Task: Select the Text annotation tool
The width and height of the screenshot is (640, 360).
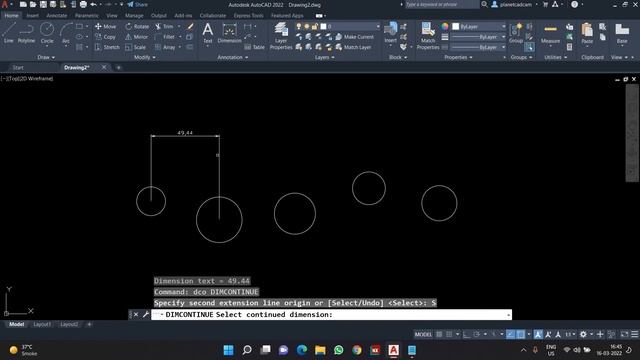Action: [207, 33]
